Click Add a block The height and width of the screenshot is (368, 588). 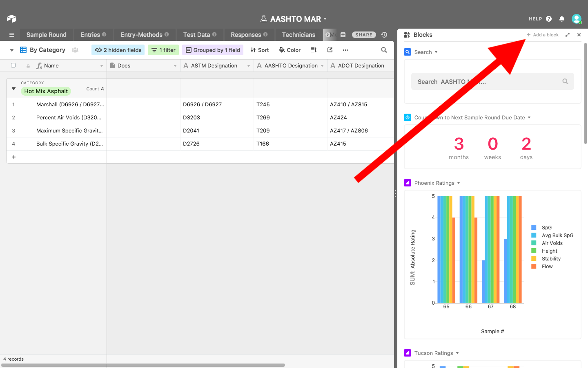[543, 35]
